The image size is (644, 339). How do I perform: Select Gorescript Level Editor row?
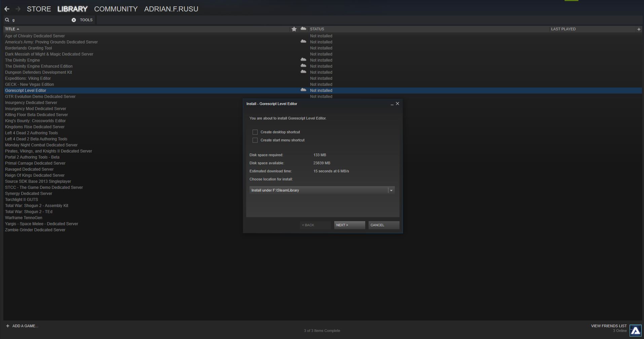(x=323, y=91)
